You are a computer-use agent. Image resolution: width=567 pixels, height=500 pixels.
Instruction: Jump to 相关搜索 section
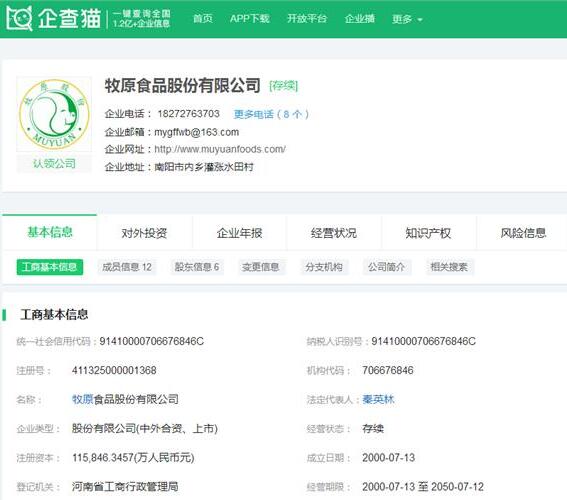[x=449, y=267]
